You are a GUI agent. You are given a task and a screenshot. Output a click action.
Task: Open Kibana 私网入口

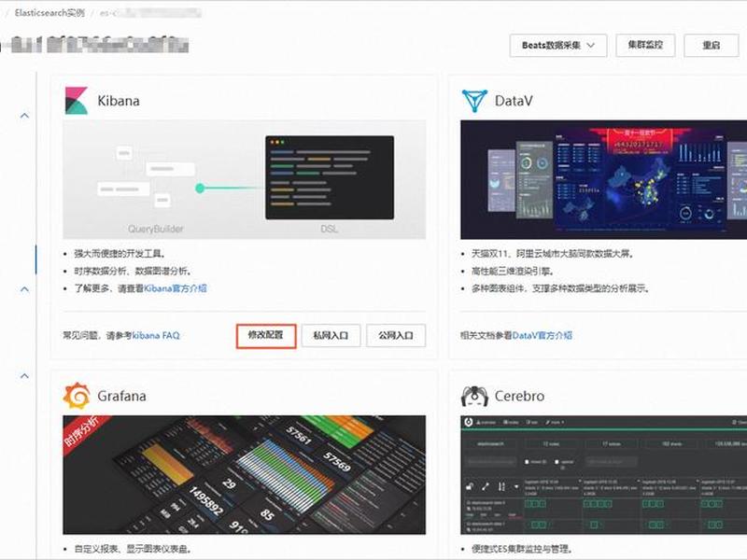click(331, 336)
